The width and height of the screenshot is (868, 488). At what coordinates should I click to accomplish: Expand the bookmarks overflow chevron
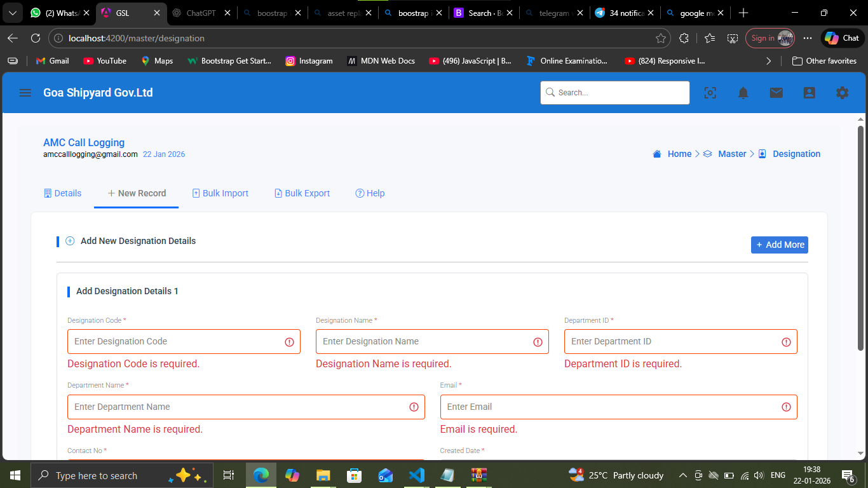pos(769,61)
